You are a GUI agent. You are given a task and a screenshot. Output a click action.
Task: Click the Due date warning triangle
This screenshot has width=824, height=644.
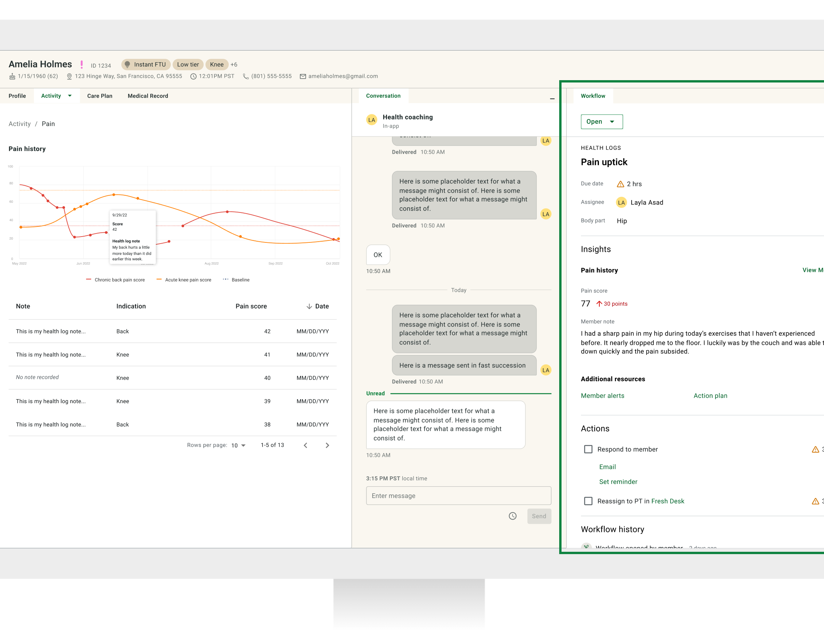pos(621,184)
